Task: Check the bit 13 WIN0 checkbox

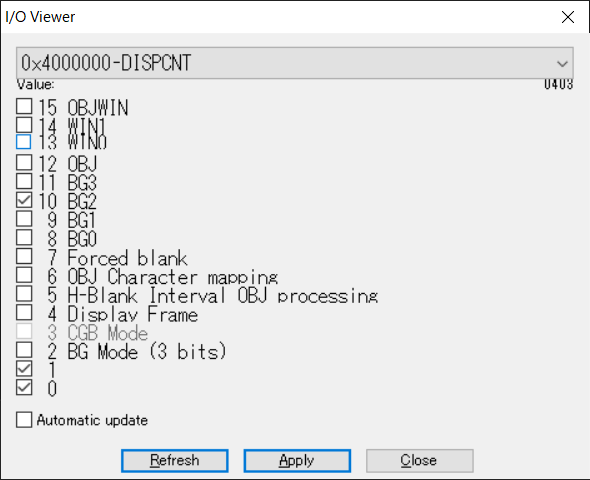Action: [24, 142]
